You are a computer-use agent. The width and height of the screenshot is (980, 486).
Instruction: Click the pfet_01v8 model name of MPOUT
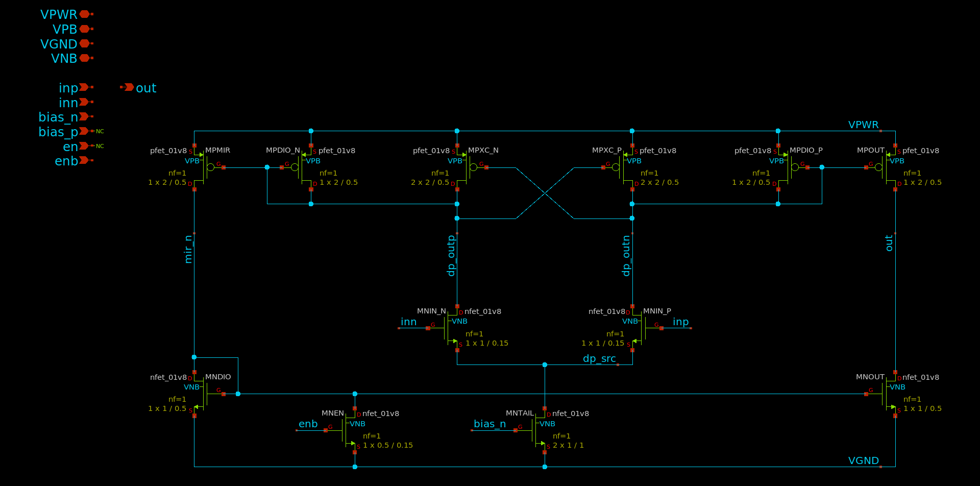921,151
